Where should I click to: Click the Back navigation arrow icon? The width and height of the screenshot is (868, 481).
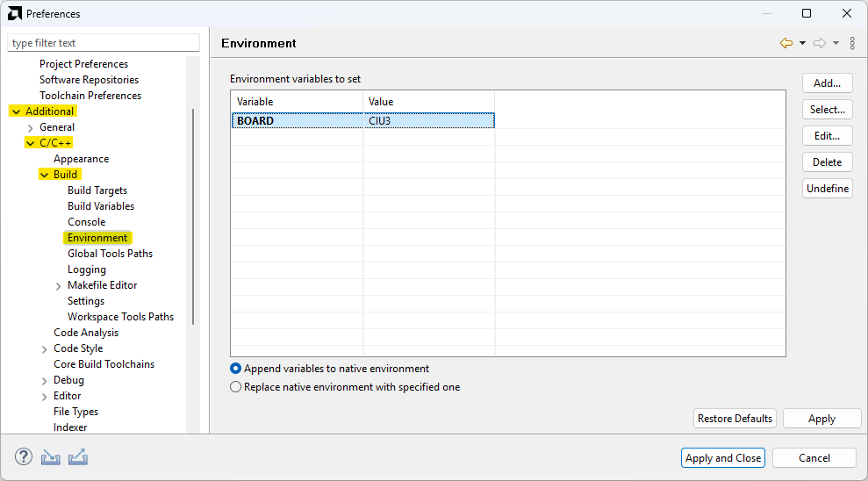pos(786,43)
